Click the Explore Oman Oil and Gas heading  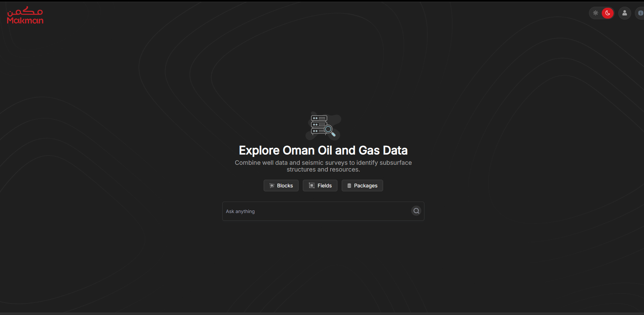click(323, 150)
